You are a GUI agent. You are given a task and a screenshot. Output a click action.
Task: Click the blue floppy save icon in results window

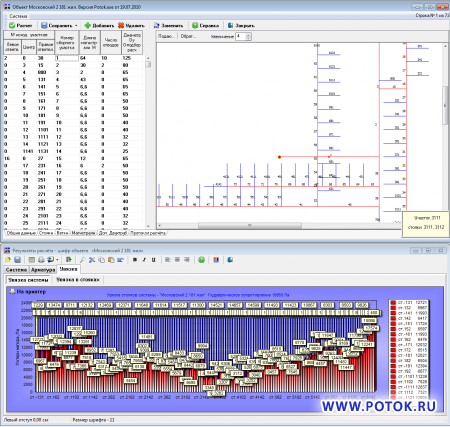18,260
